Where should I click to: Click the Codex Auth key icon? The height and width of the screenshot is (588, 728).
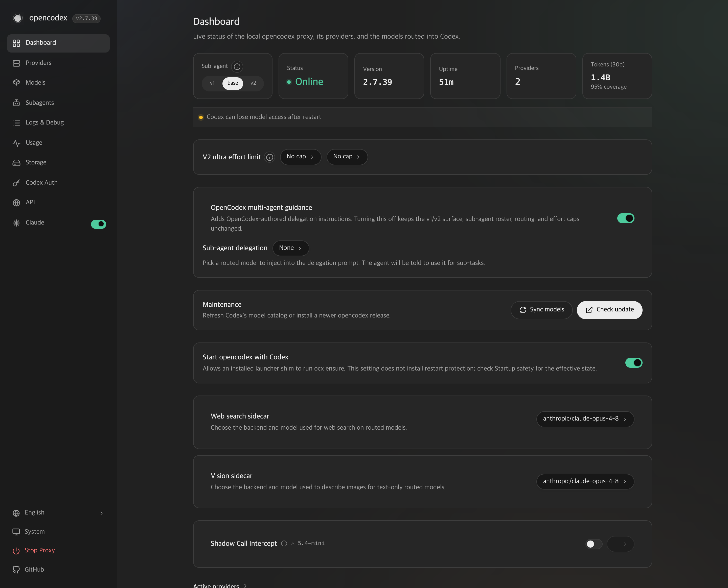tap(16, 183)
